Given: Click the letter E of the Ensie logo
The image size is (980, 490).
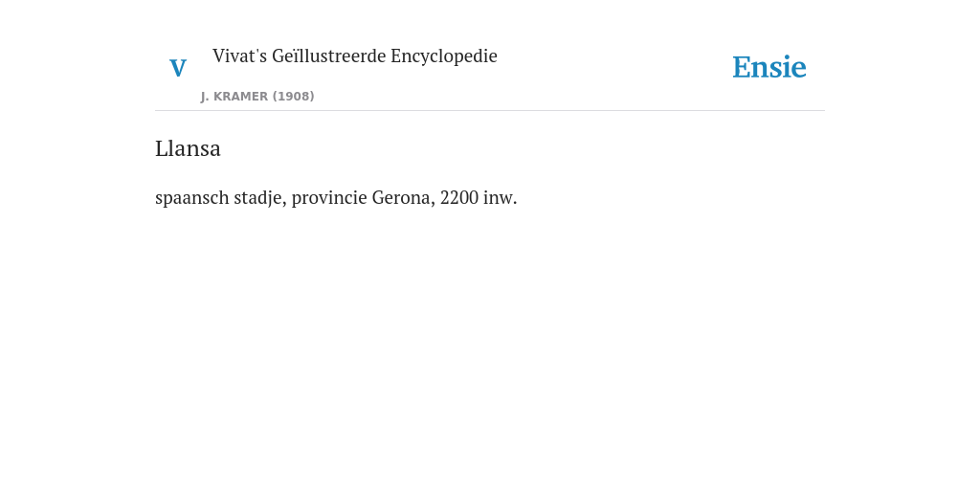Looking at the screenshot, I should coord(742,68).
